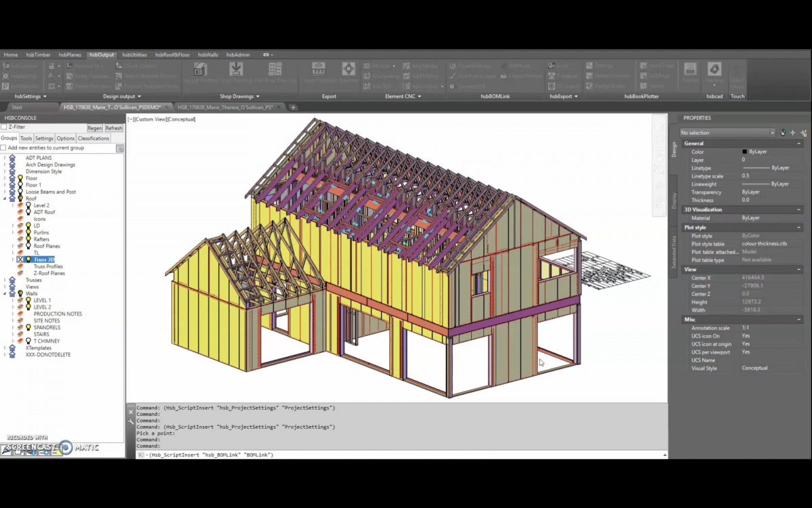Click the Regen button

click(x=95, y=128)
